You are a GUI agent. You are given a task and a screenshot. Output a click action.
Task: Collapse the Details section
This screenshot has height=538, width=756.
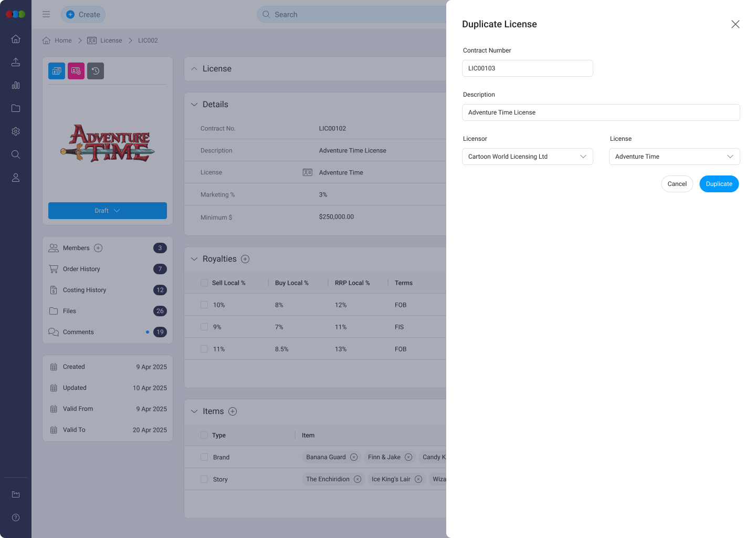click(x=194, y=105)
